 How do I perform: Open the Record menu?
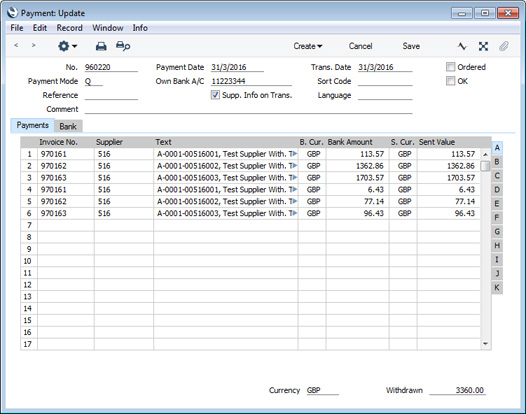(x=69, y=28)
